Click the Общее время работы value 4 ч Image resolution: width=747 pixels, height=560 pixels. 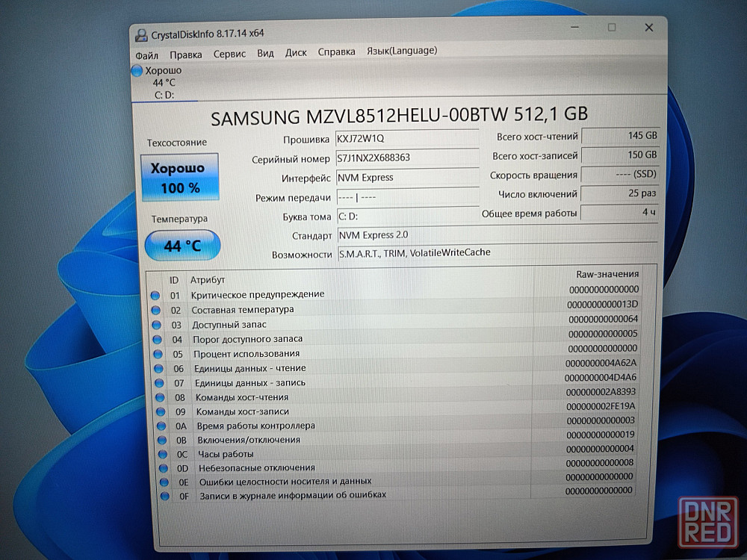tap(619, 212)
